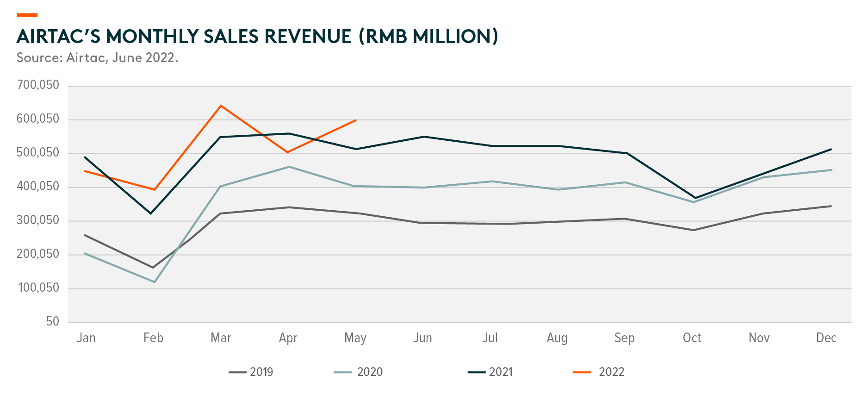Click y-axis label 600,050
868x395 pixels.
pos(38,119)
